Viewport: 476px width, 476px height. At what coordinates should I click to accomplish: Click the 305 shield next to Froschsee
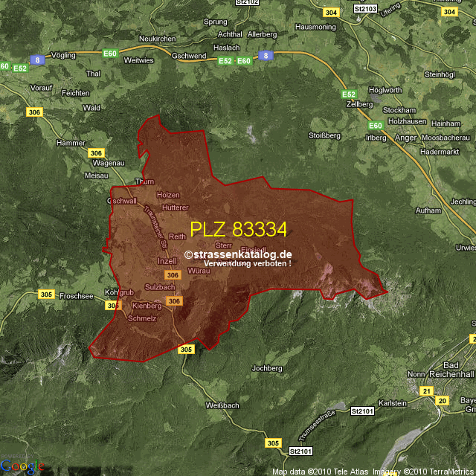pos(45,295)
